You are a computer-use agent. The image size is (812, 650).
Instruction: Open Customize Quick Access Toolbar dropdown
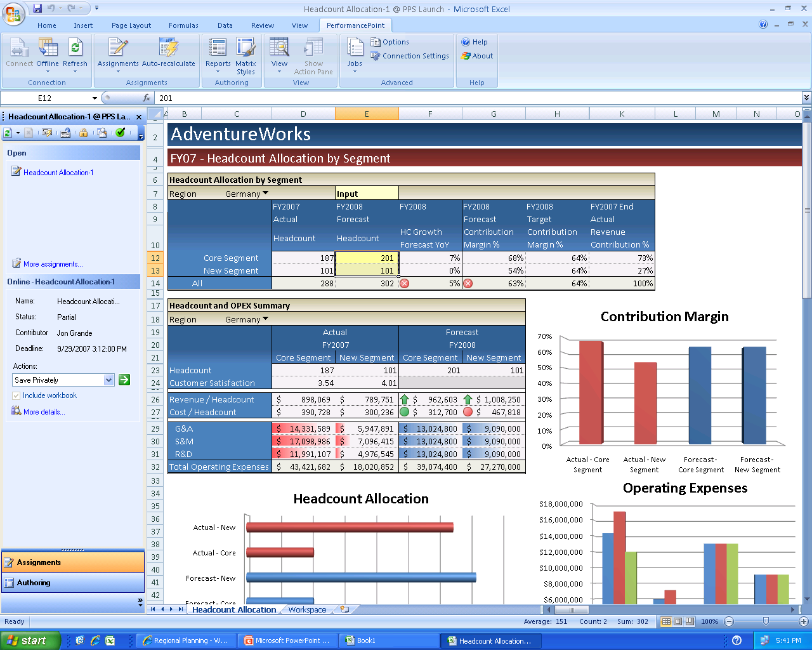pyautogui.click(x=96, y=8)
